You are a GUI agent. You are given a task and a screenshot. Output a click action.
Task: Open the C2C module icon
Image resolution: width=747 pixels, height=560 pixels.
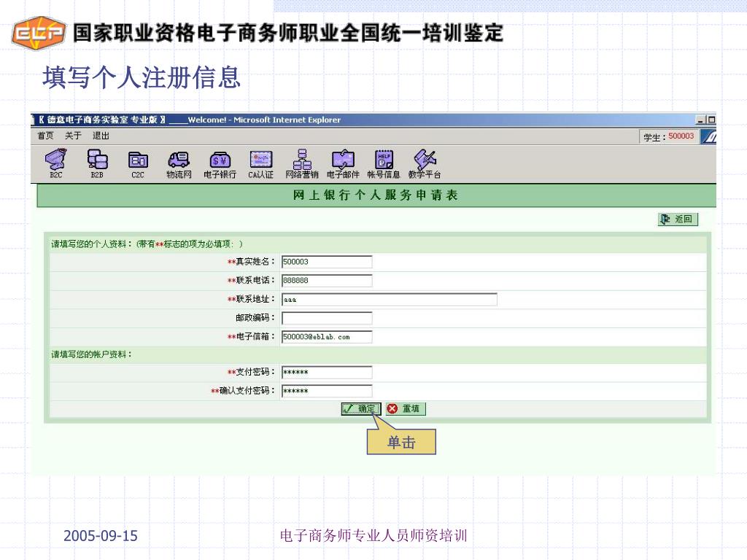tap(138, 163)
